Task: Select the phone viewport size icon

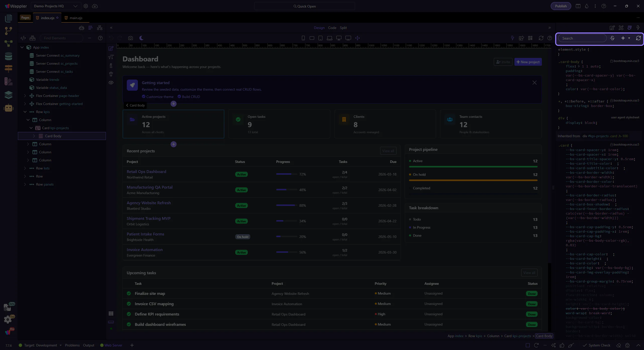Action: [303, 38]
